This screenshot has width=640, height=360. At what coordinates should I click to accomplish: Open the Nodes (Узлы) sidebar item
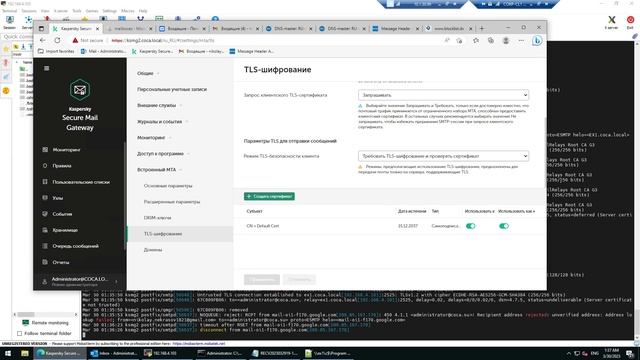58,198
